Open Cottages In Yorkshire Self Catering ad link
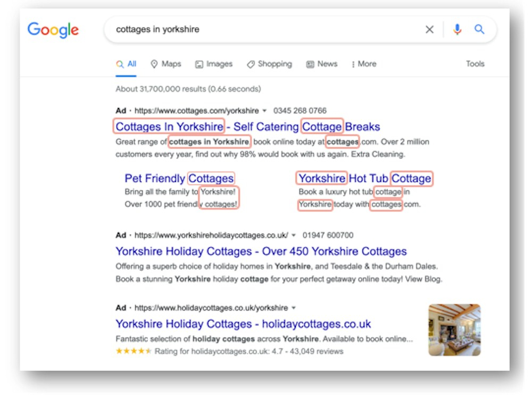The height and width of the screenshot is (397, 532). click(x=248, y=127)
